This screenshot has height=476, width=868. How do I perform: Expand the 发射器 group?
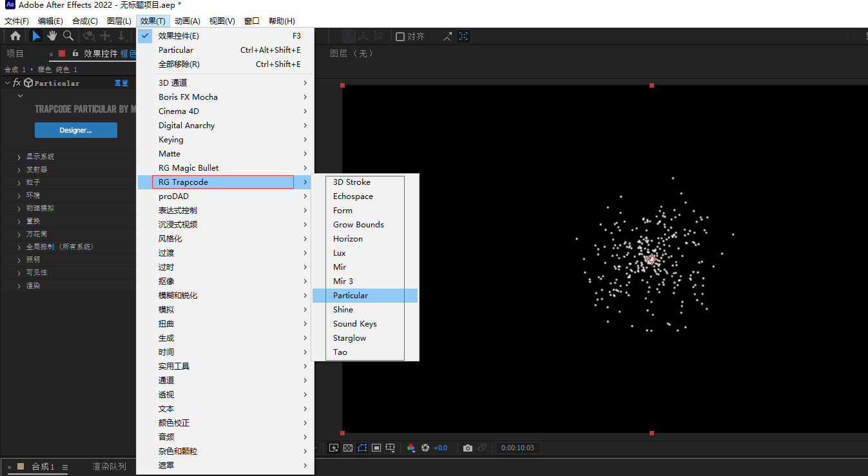(x=19, y=169)
